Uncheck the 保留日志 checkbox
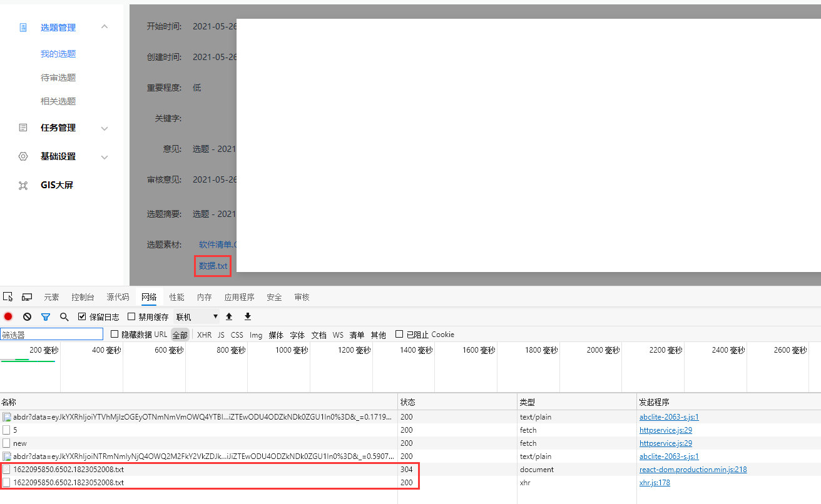 [82, 316]
